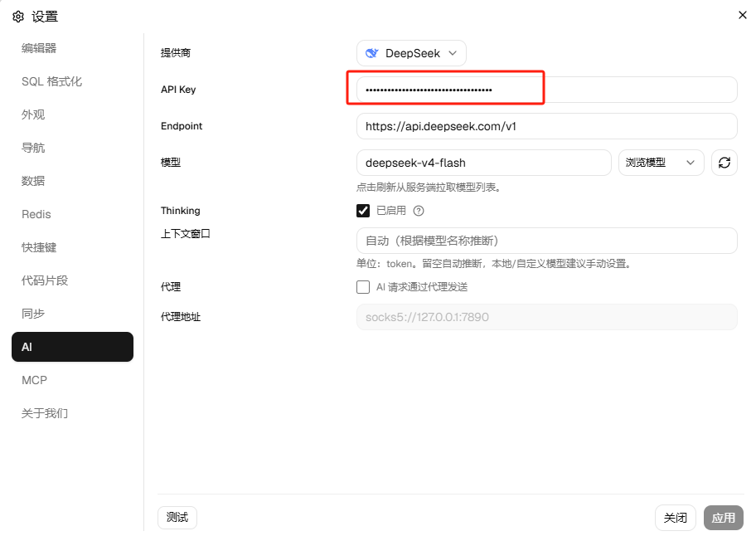The height and width of the screenshot is (536, 756).
Task: Enable AI 请求通过代理发送 checkbox
Action: coord(363,287)
